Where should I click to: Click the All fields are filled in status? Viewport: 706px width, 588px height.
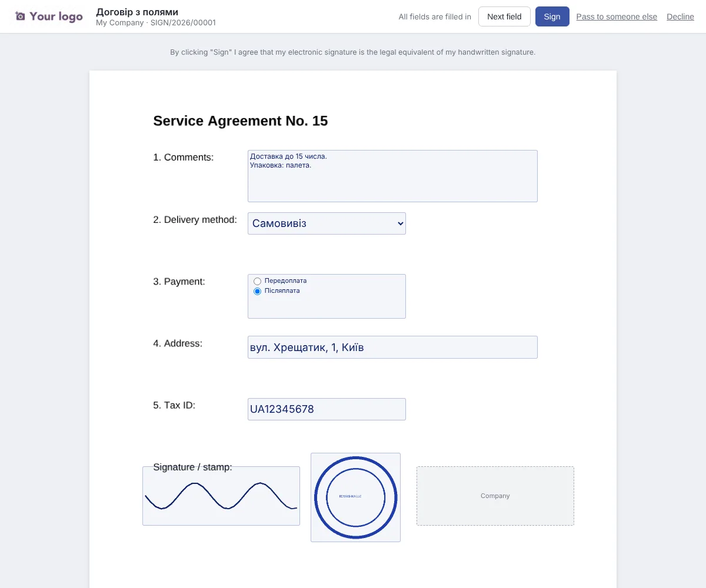coord(435,16)
